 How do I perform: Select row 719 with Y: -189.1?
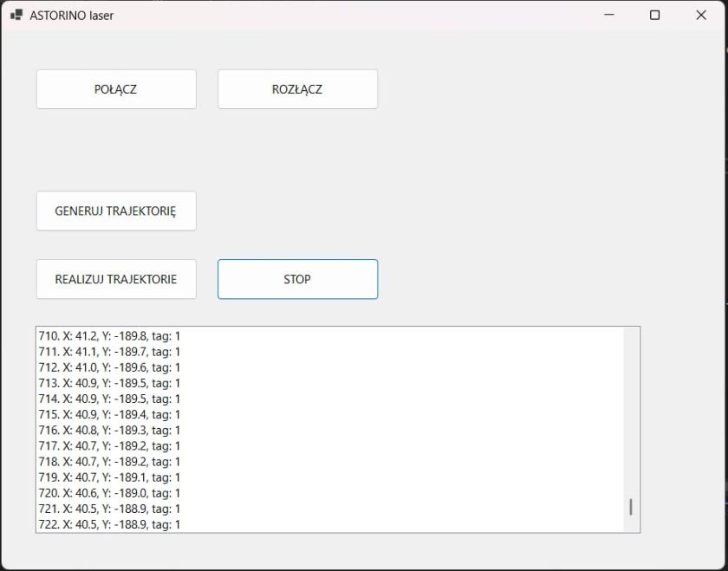pos(110,477)
